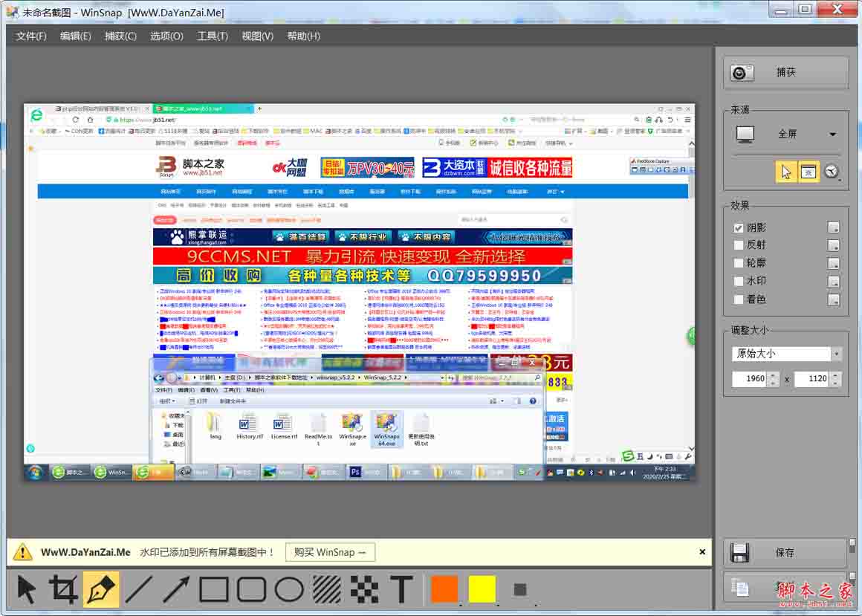Screen dimensions: 862x616
Task: Click the camera icon on 捕获
Action: click(742, 73)
